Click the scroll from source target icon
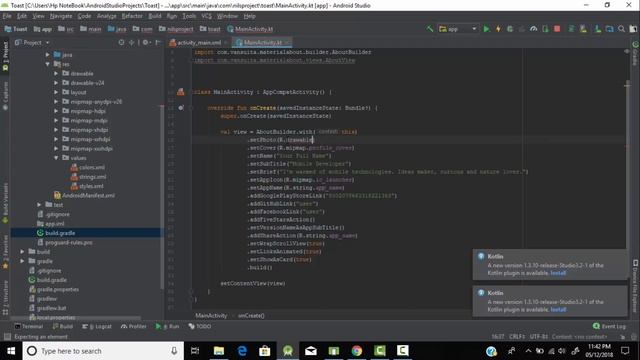This screenshot has height=360, width=640. (x=121, y=42)
